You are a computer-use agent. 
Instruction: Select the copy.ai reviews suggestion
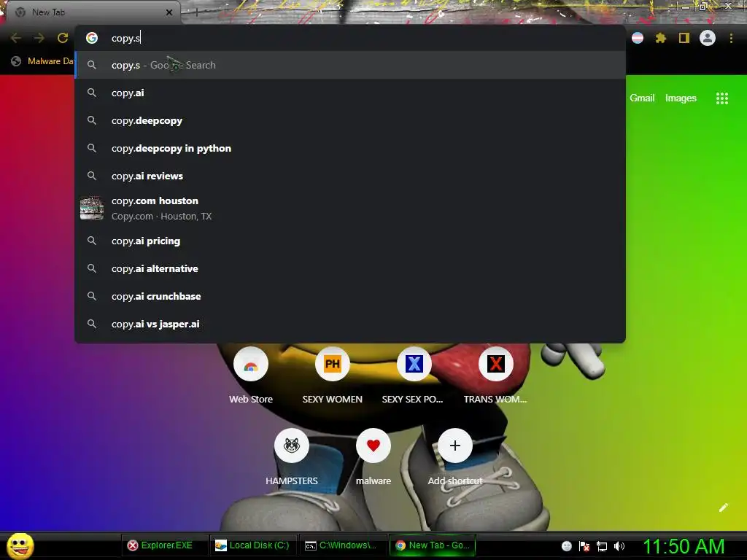pyautogui.click(x=350, y=176)
